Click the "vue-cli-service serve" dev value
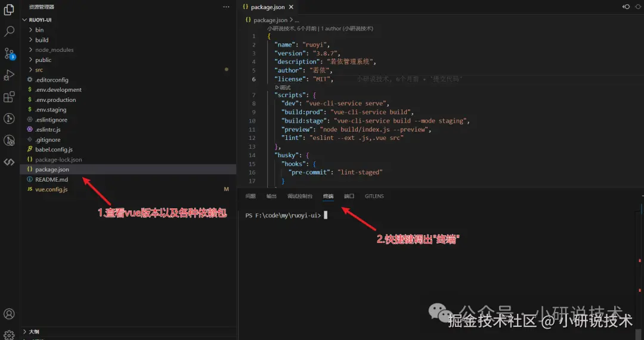The height and width of the screenshot is (340, 644). pos(345,104)
